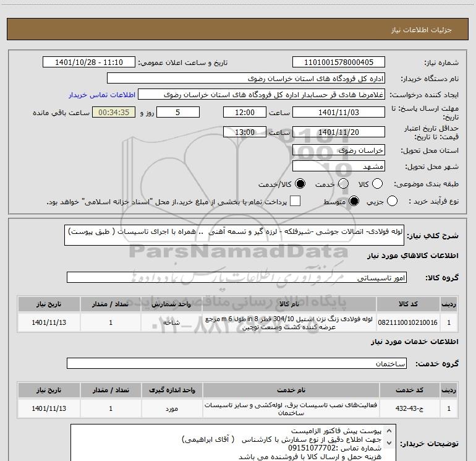Viewport: 476px width, 461px height.
Task: Click the request creator field
Action: [x=261, y=95]
